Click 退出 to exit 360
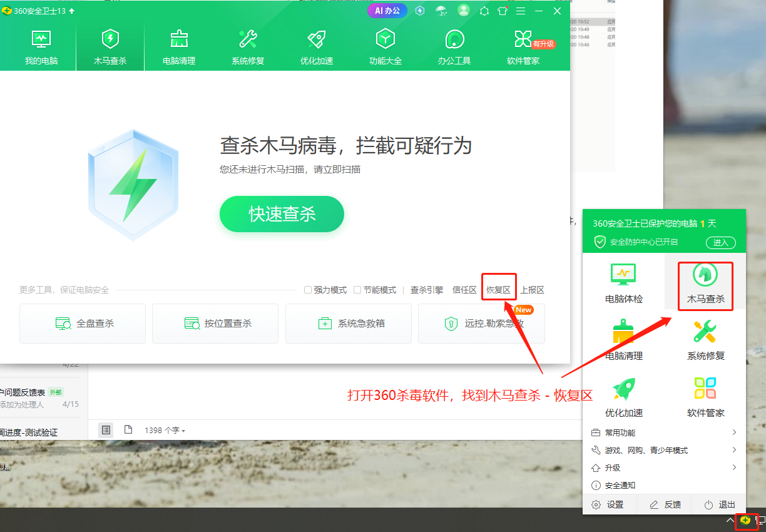This screenshot has width=766, height=532. (x=719, y=504)
